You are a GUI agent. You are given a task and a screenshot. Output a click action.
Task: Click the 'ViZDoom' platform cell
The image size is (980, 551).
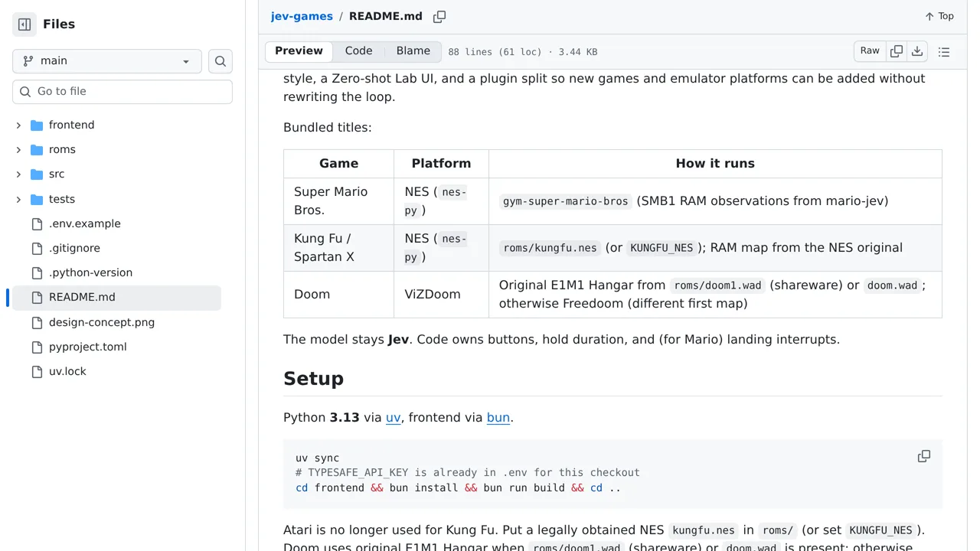pyautogui.click(x=441, y=295)
